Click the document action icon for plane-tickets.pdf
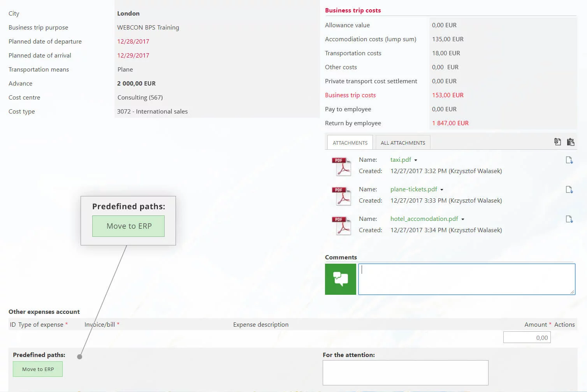Viewport: 587px width, 392px height. [x=569, y=189]
